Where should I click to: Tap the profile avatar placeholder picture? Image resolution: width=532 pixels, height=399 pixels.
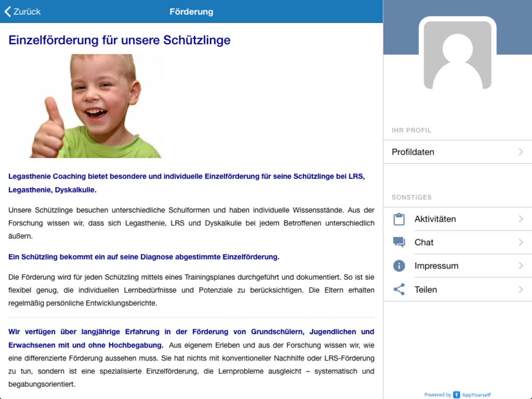[x=458, y=54]
